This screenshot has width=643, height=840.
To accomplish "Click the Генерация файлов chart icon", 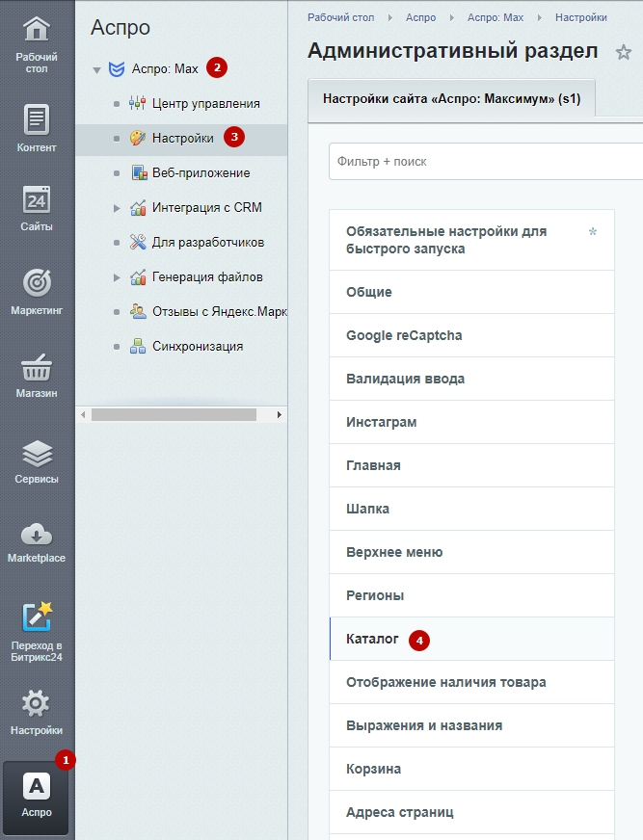I will (138, 277).
